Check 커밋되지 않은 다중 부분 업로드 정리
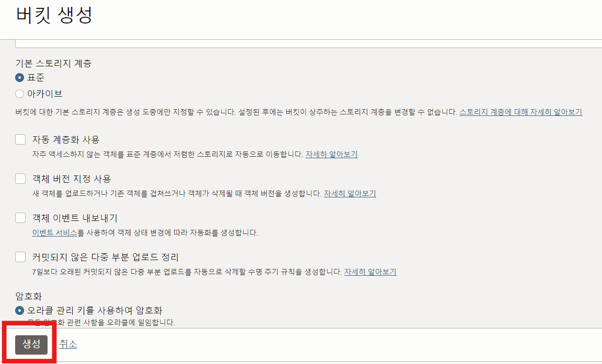 coord(20,256)
